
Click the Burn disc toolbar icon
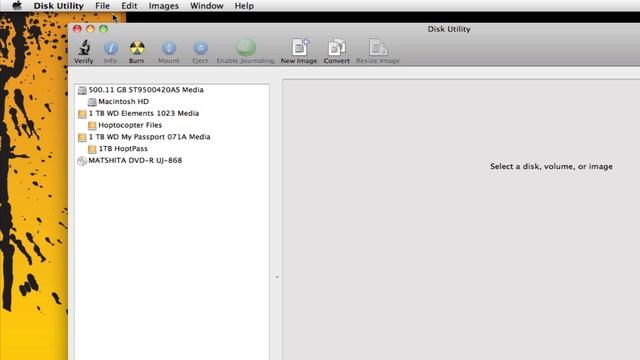(137, 48)
